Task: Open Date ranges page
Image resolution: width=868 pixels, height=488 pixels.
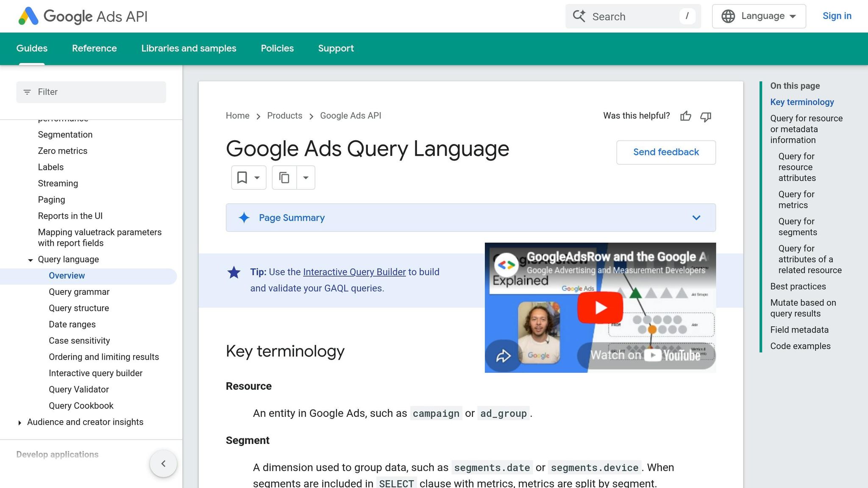Action: 72,324
